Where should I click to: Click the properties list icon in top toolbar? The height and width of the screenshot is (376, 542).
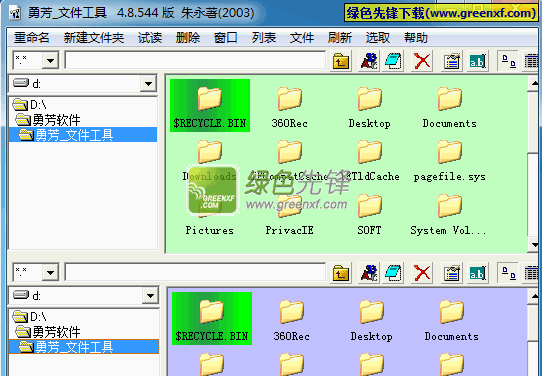pyautogui.click(x=452, y=61)
